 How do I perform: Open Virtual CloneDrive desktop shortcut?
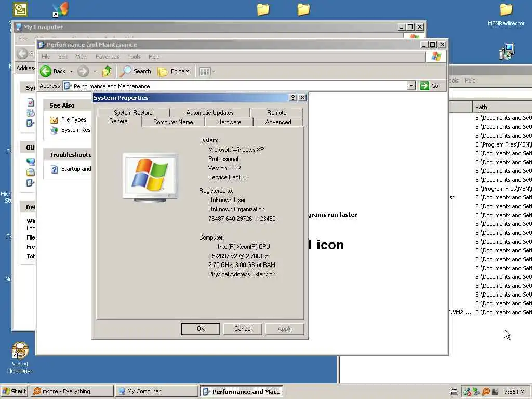point(20,357)
